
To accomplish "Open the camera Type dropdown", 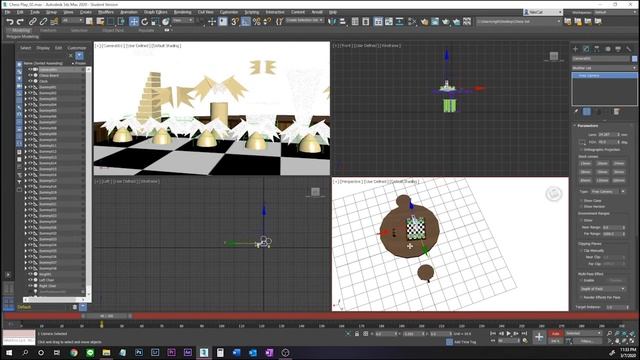I will click(x=608, y=191).
